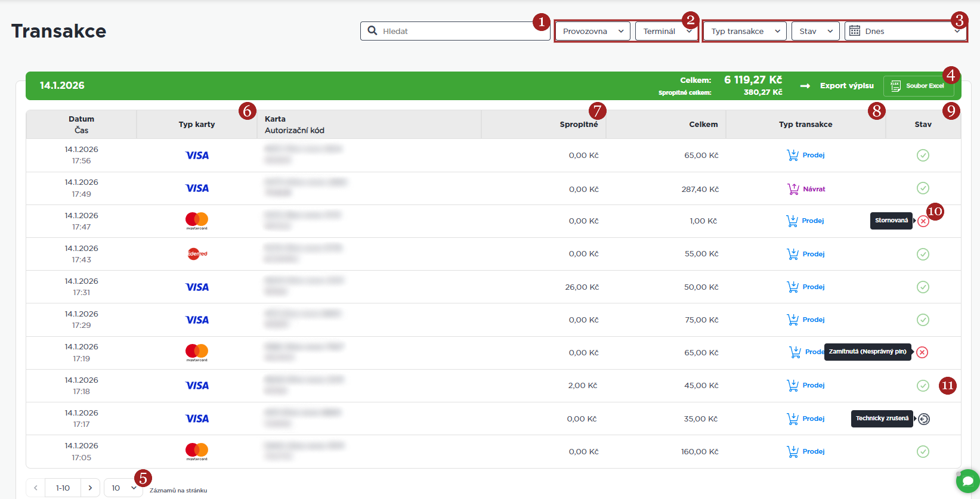Open the Typ transakce filter dropdown

tap(744, 31)
